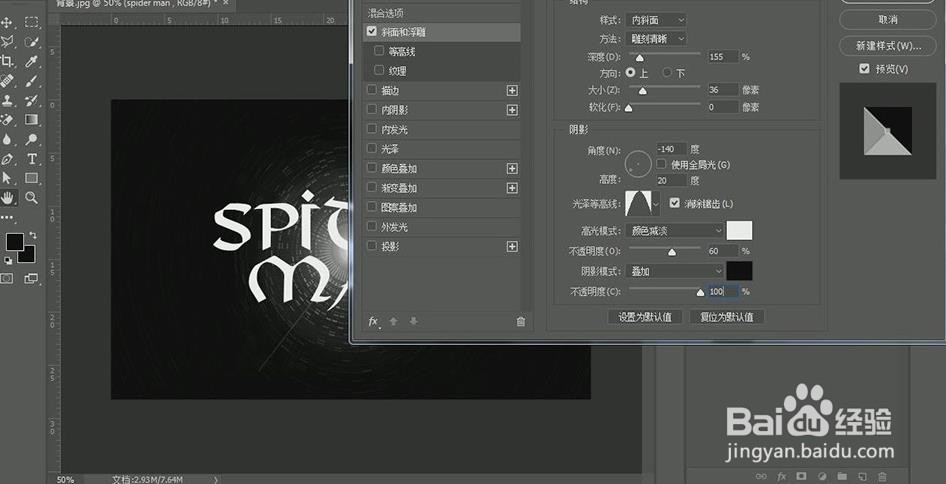Click the plus icon beside 投影

512,246
